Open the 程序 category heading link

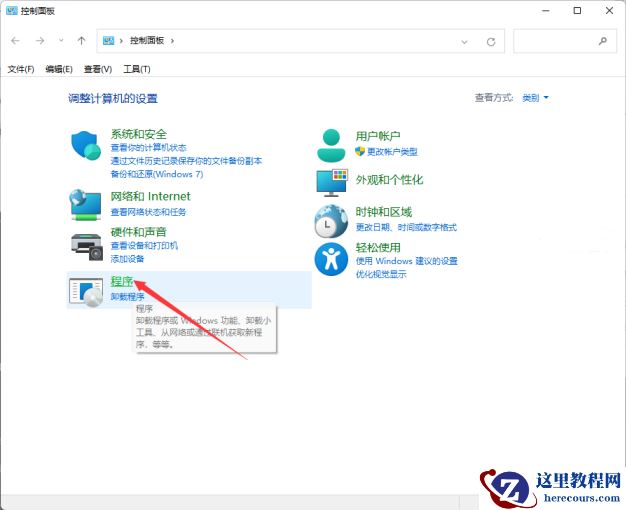click(x=122, y=281)
